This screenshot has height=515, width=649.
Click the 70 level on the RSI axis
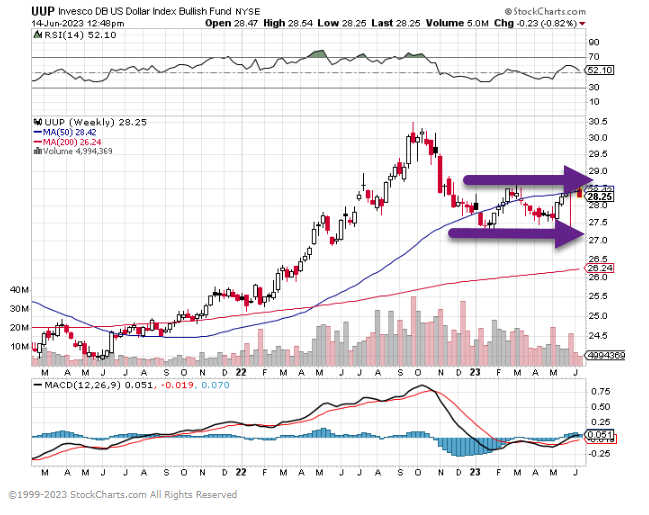pos(594,57)
